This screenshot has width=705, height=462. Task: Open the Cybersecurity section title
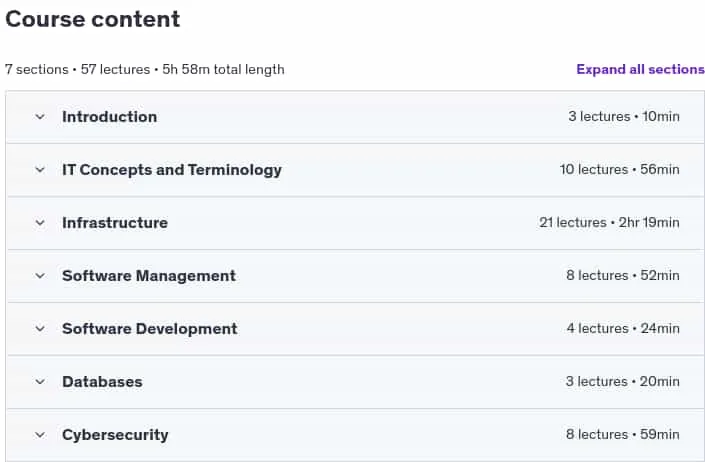click(x=115, y=435)
